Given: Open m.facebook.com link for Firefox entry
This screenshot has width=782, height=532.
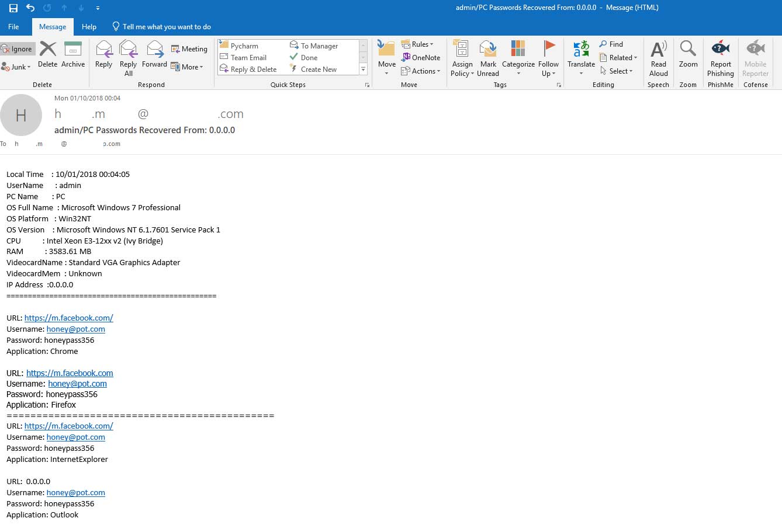Looking at the screenshot, I should pos(70,373).
